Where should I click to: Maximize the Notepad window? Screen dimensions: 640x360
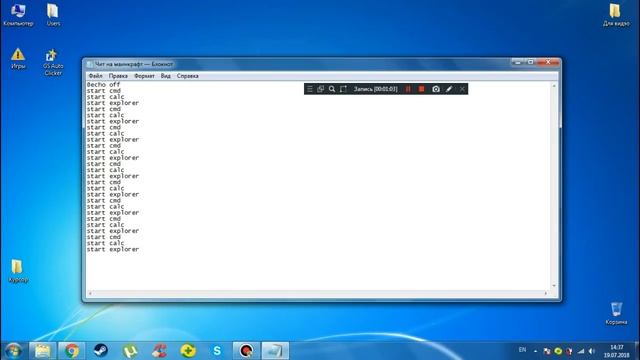531,62
